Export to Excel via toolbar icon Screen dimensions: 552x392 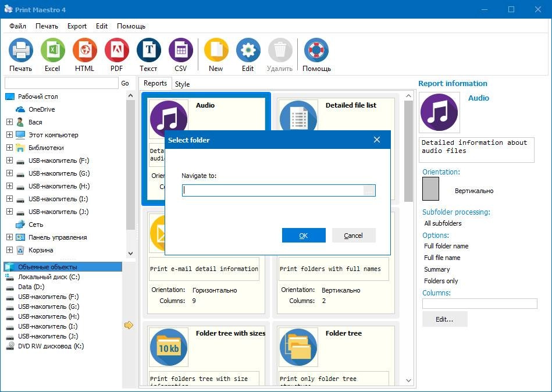tap(53, 50)
